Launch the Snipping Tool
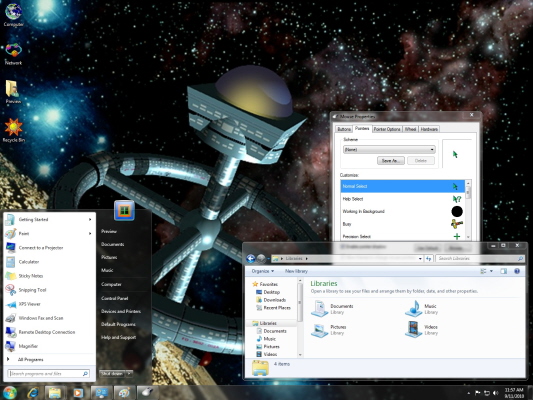 click(x=49, y=290)
